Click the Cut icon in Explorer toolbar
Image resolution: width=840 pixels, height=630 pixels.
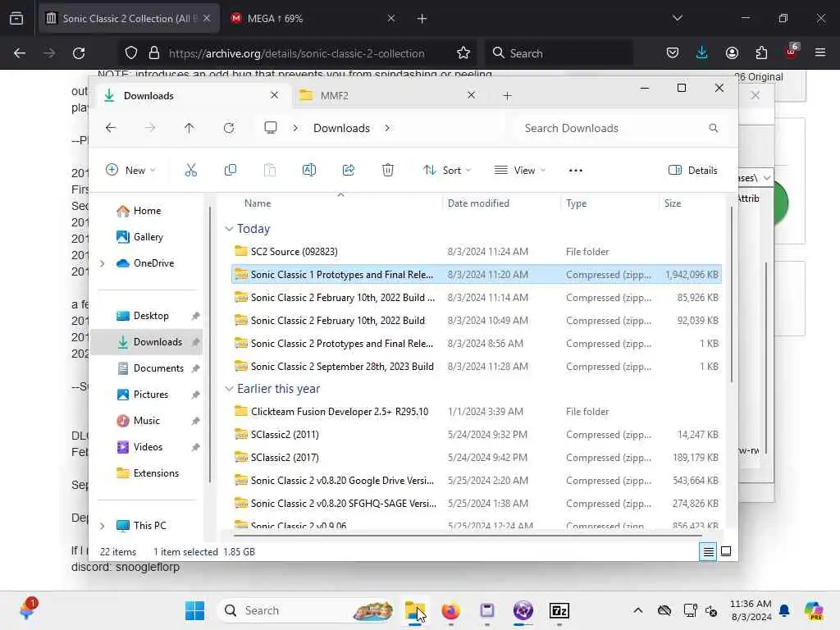click(190, 171)
